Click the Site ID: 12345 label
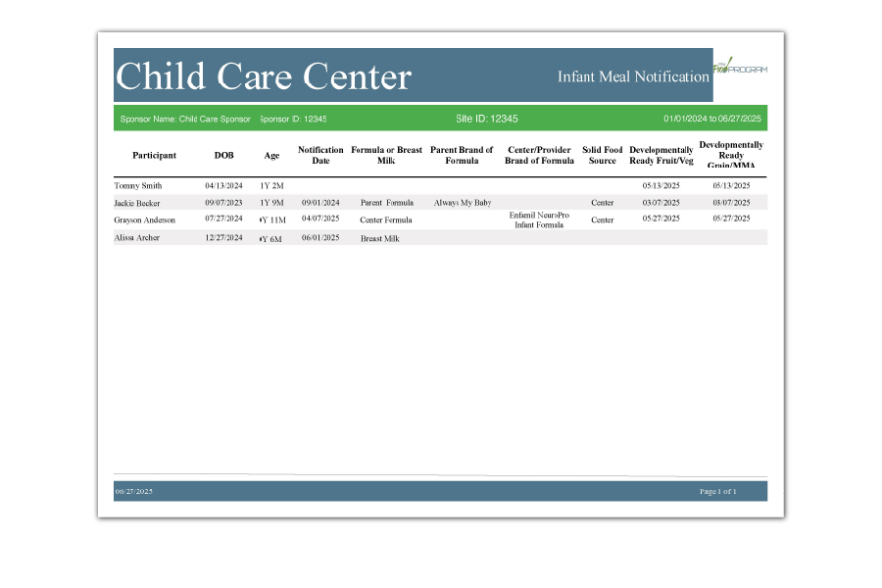The image size is (882, 588). click(487, 119)
